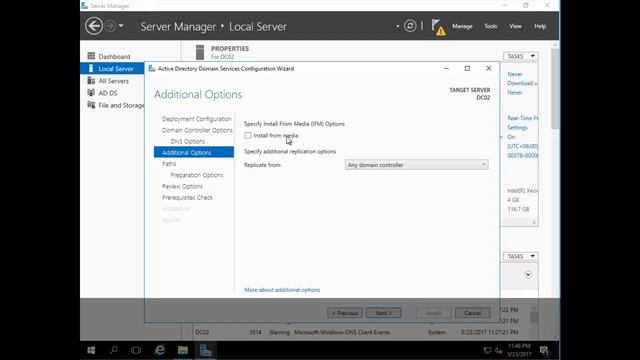Screen dimensions: 640x360
Task: Open More about additional options link
Action: (x=282, y=290)
